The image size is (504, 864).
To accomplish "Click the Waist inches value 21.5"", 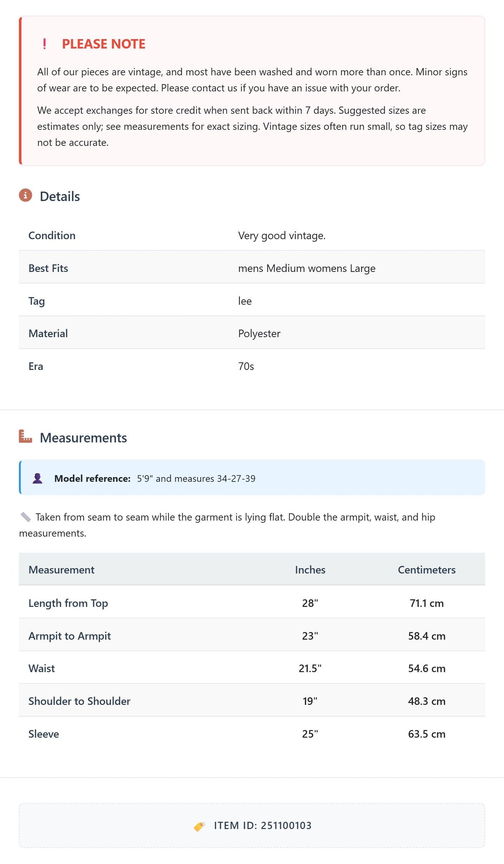I will (x=310, y=668).
